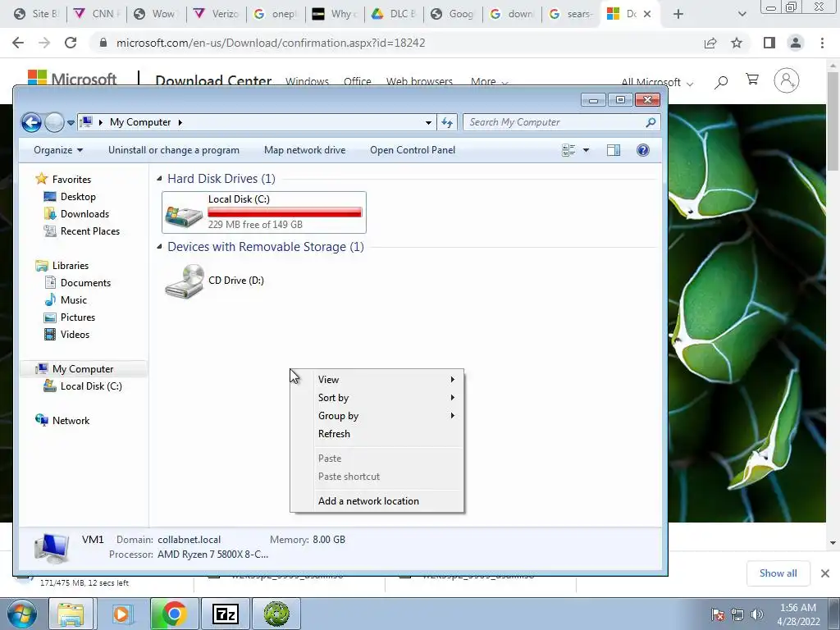Bookmark this page with the star icon

[737, 43]
